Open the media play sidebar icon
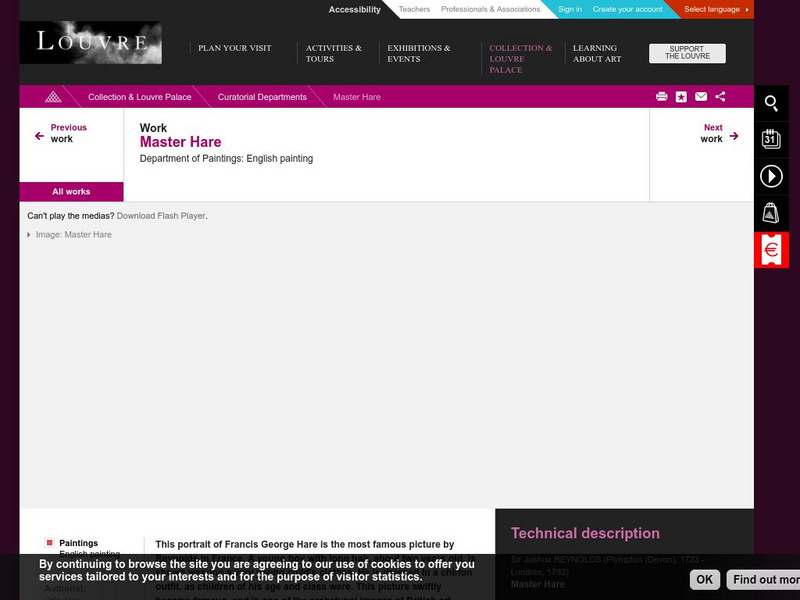This screenshot has width=800, height=600. (771, 177)
